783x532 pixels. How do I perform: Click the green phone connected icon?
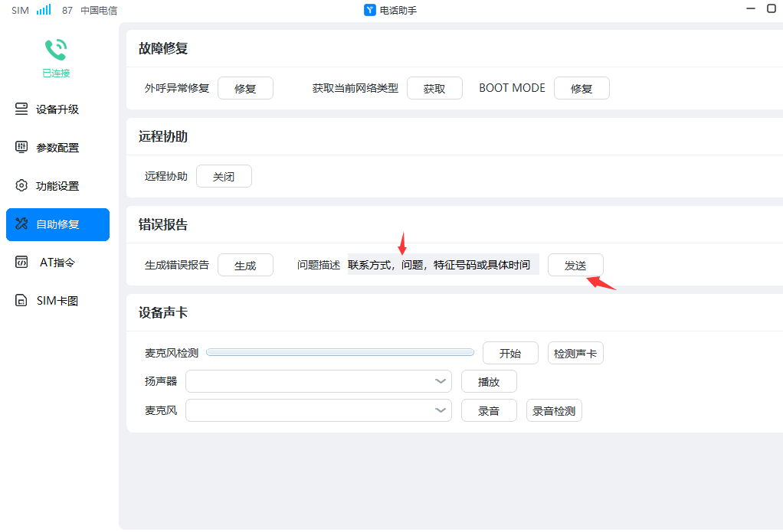[x=56, y=50]
